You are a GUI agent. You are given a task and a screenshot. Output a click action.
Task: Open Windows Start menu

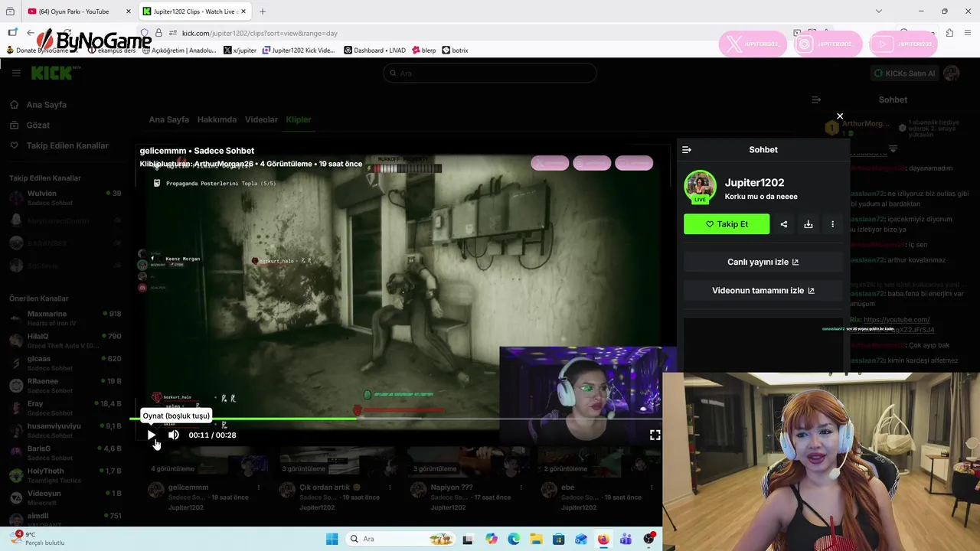(x=332, y=539)
